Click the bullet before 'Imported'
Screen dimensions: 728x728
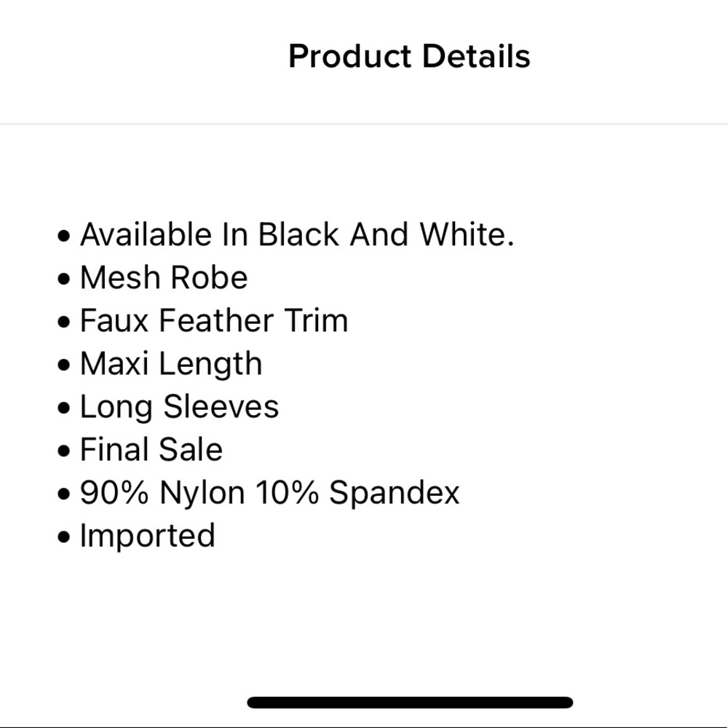[66, 537]
